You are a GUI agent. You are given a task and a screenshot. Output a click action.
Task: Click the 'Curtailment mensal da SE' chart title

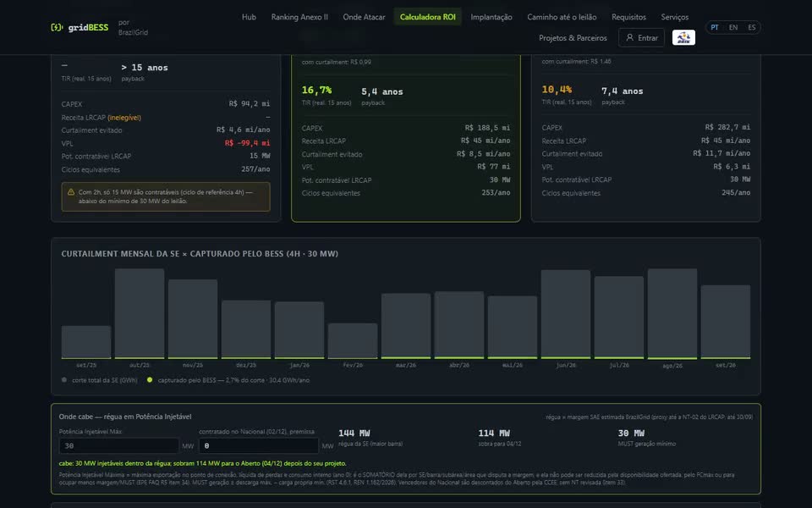coord(200,253)
